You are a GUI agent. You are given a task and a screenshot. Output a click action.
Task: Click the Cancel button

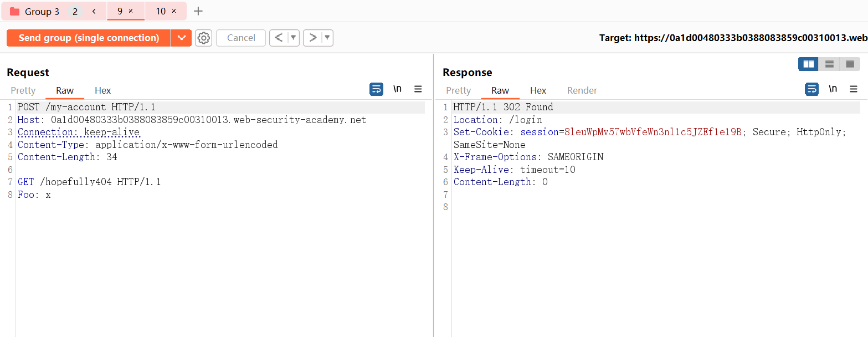[x=241, y=38]
